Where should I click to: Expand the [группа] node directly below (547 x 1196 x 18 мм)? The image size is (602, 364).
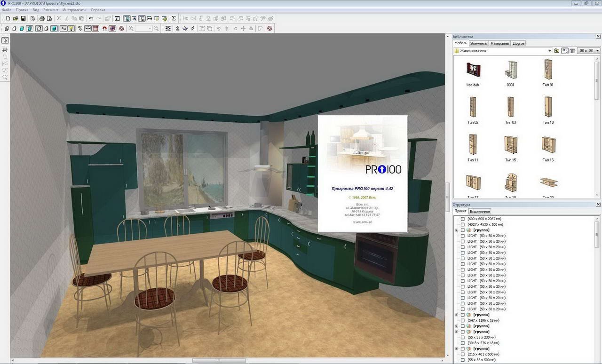[457, 326]
